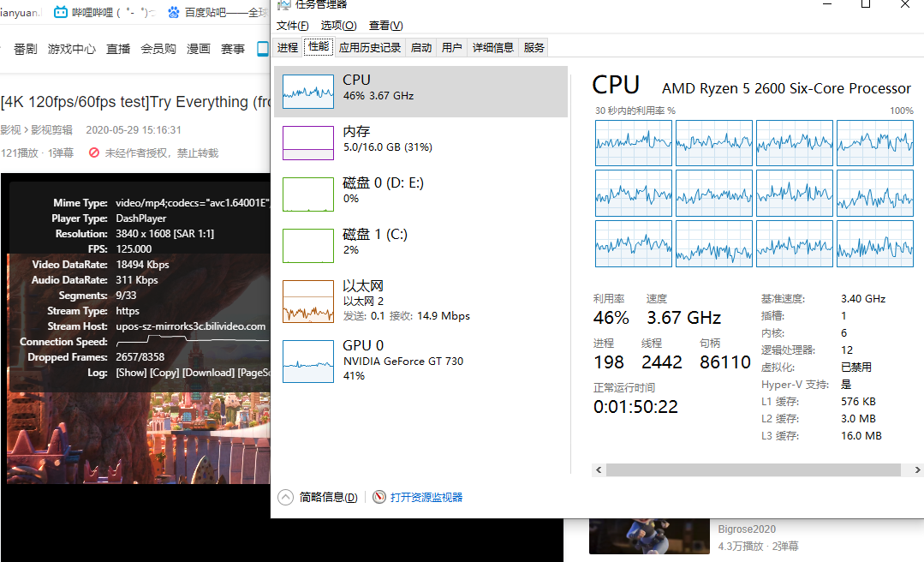Click the red no-repost prohibition icon
The image size is (924, 562).
point(93,152)
